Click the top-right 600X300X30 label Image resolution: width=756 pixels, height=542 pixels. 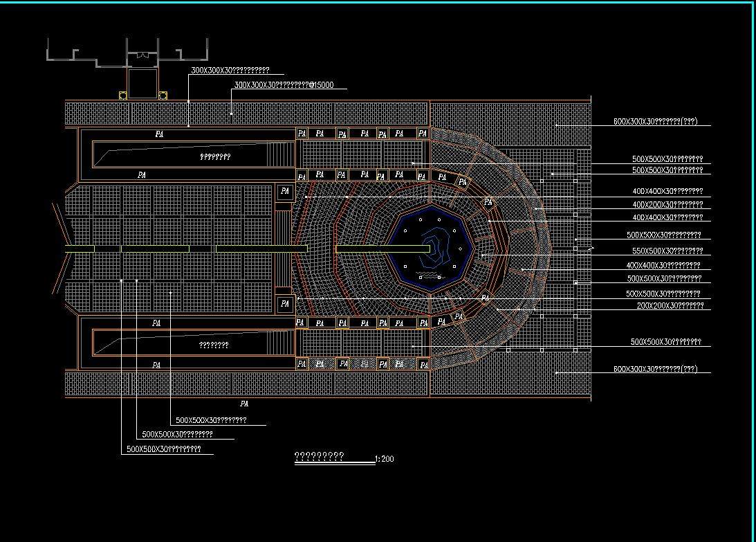(x=655, y=122)
